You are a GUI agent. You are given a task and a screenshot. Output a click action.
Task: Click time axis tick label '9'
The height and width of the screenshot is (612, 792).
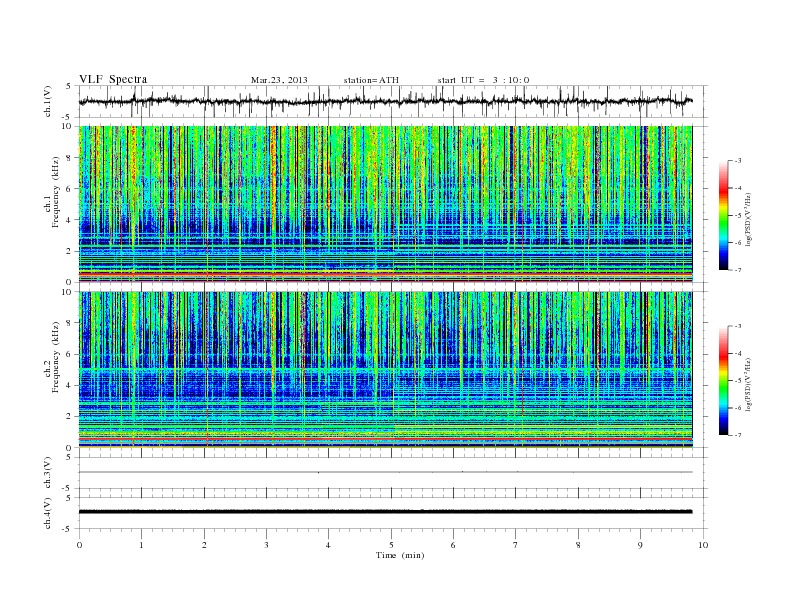640,545
